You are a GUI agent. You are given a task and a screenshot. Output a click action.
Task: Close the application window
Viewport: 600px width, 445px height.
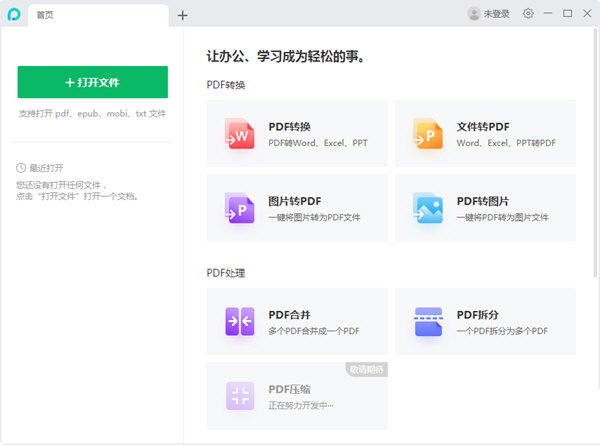[x=587, y=13]
